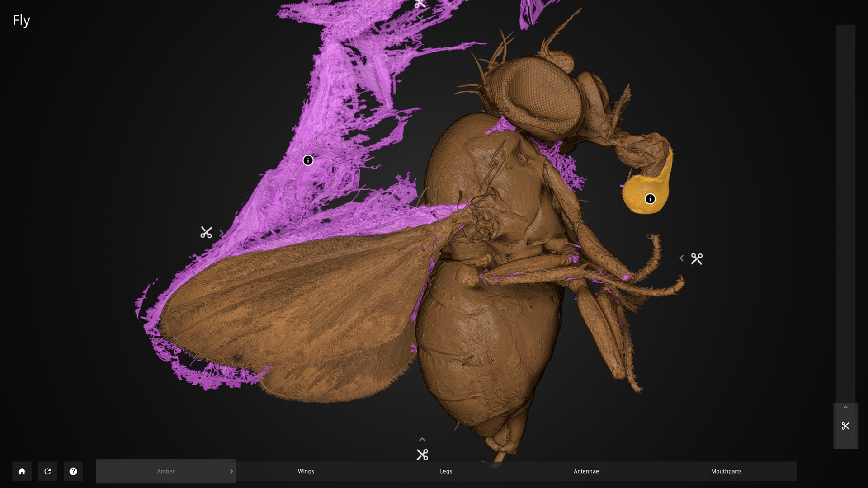The width and height of the screenshot is (868, 488).
Task: Expand the chevron on the Amber tab
Action: (x=231, y=471)
